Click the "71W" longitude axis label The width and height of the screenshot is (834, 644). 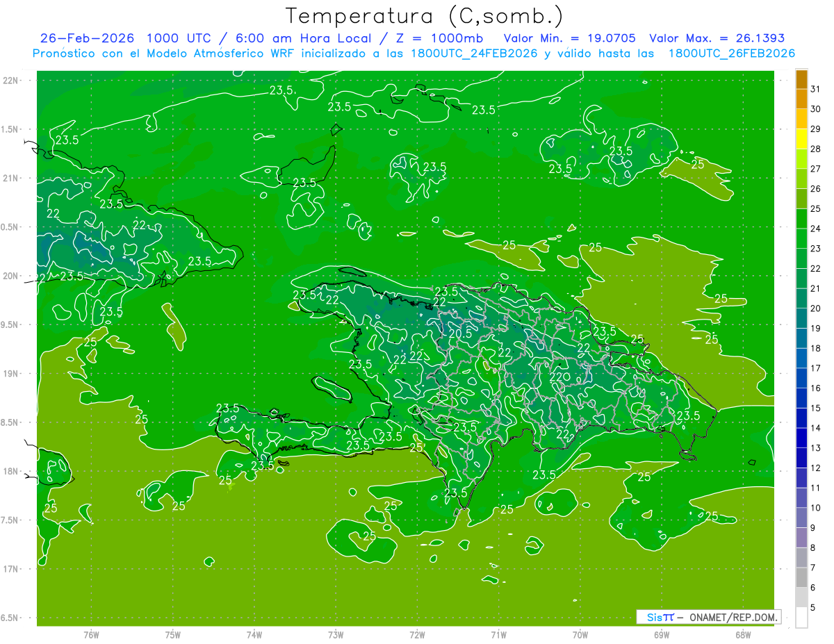click(498, 635)
